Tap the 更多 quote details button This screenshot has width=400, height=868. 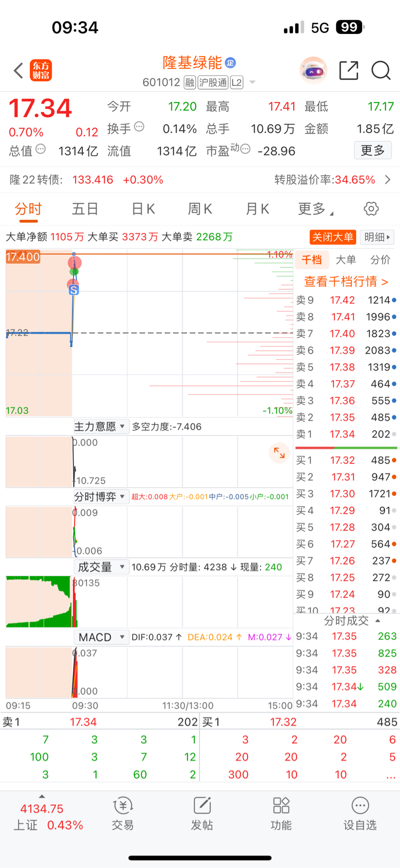(373, 151)
